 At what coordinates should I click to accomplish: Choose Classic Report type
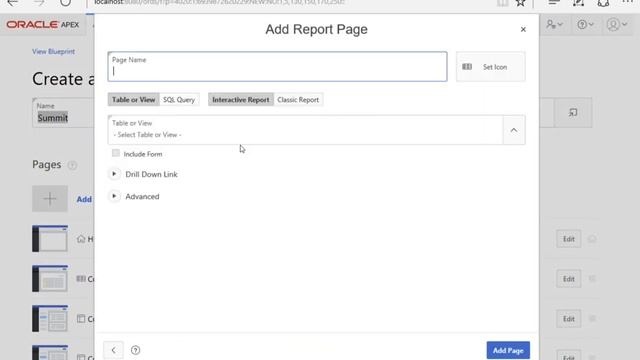tap(298, 100)
